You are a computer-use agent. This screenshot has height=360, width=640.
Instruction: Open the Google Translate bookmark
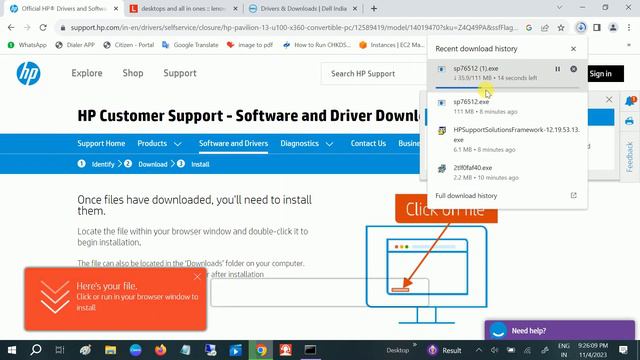(x=190, y=45)
